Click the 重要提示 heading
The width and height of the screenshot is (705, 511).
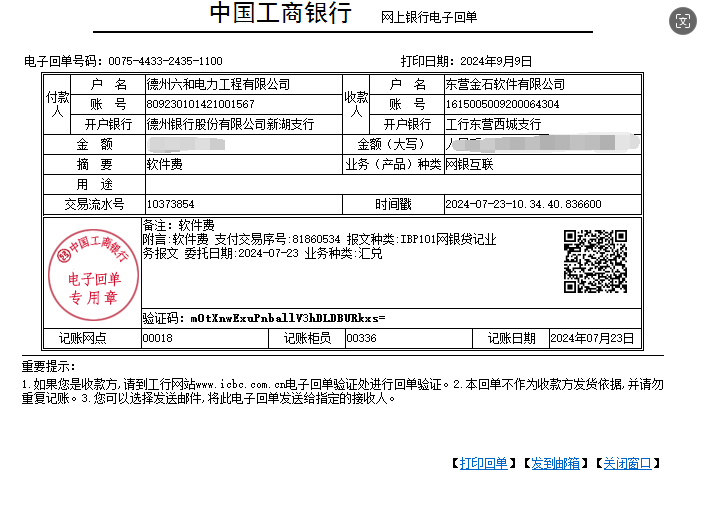[49, 366]
